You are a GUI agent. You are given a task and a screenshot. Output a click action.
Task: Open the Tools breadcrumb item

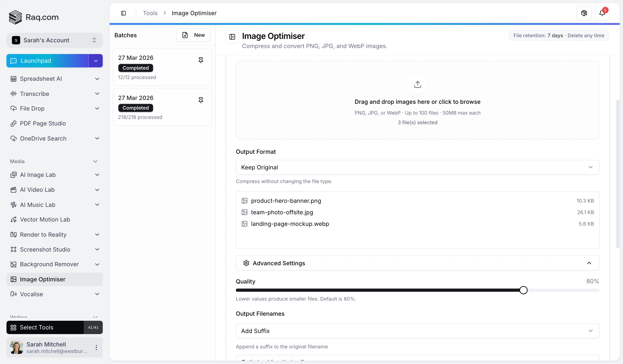click(150, 13)
